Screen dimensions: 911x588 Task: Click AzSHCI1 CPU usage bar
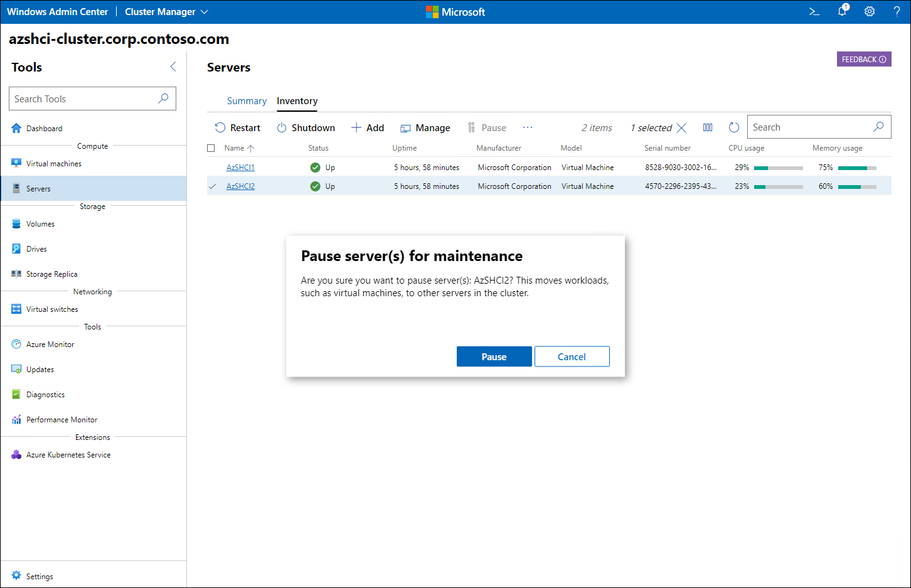pos(778,168)
